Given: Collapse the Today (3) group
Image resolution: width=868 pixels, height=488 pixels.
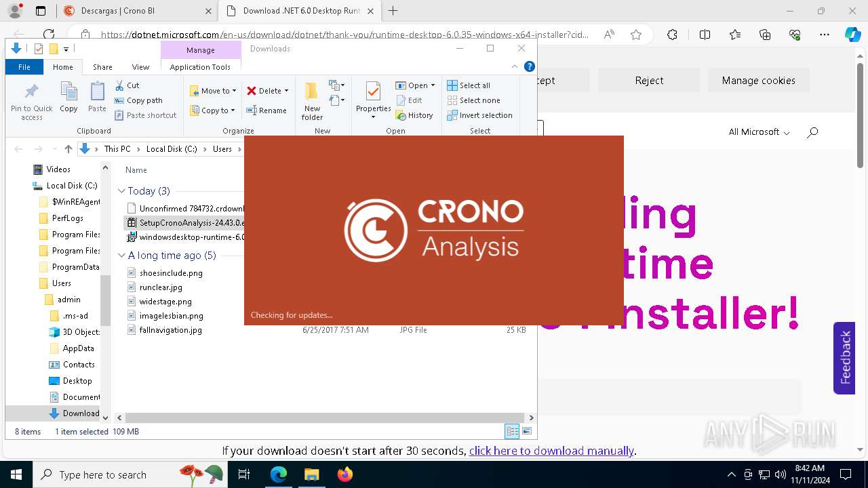Looking at the screenshot, I should [122, 191].
